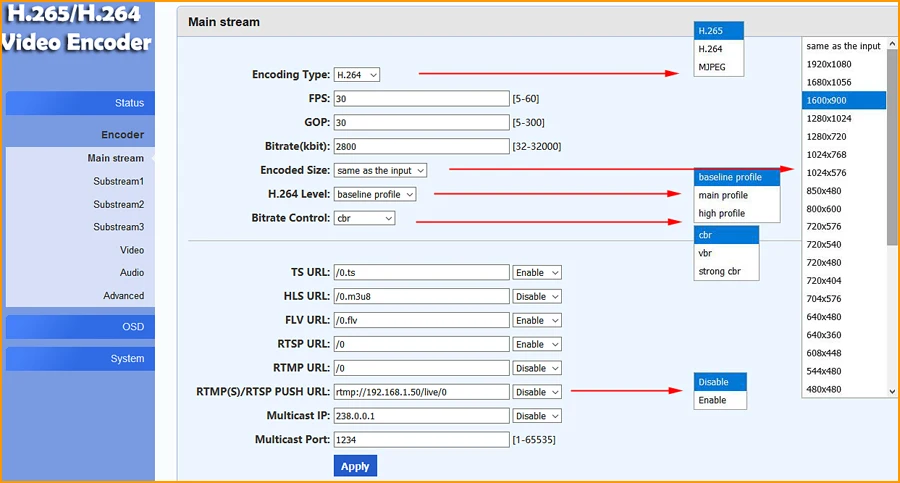Image resolution: width=900 pixels, height=483 pixels.
Task: Select the 1680x1056 resolution
Action: click(844, 82)
